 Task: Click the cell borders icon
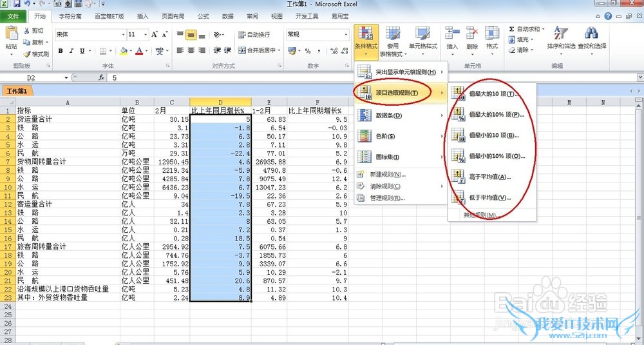tap(102, 50)
